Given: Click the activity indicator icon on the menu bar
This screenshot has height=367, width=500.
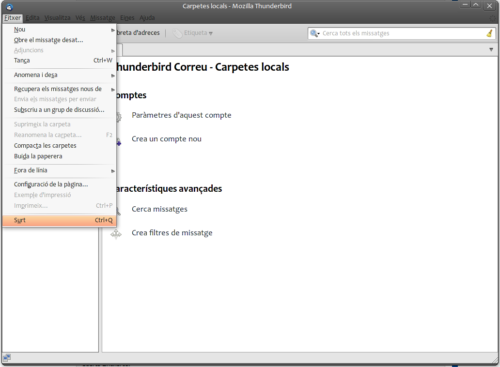Looking at the screenshot, I should (492, 18).
